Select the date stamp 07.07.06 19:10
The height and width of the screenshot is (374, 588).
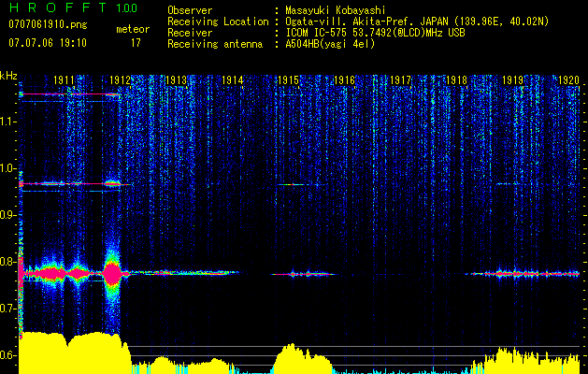point(48,43)
